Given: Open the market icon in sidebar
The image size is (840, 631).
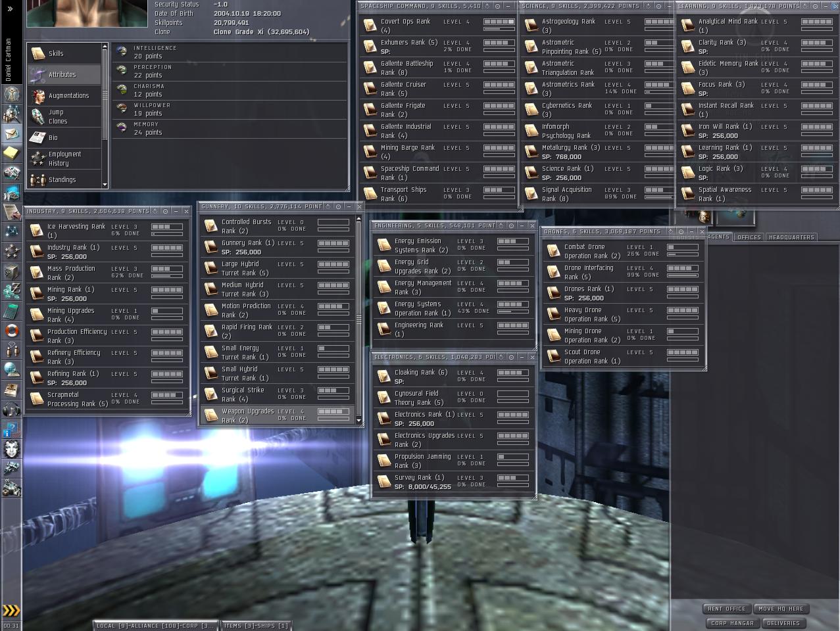Looking at the screenshot, I should (x=11, y=173).
